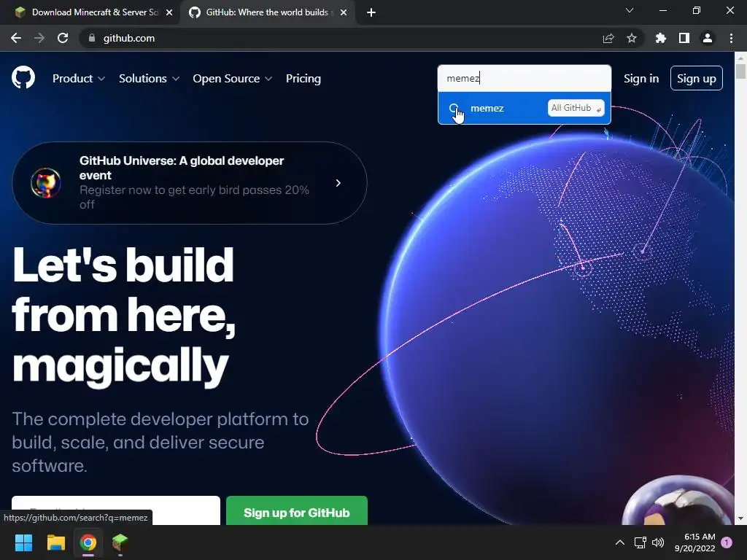Image resolution: width=747 pixels, height=560 pixels.
Task: Open the taskbar clock and date
Action: coord(694,542)
